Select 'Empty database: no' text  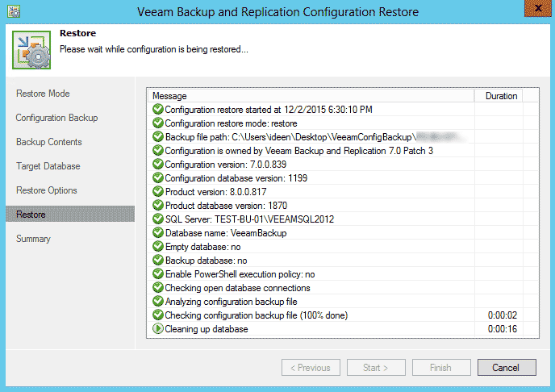202,247
